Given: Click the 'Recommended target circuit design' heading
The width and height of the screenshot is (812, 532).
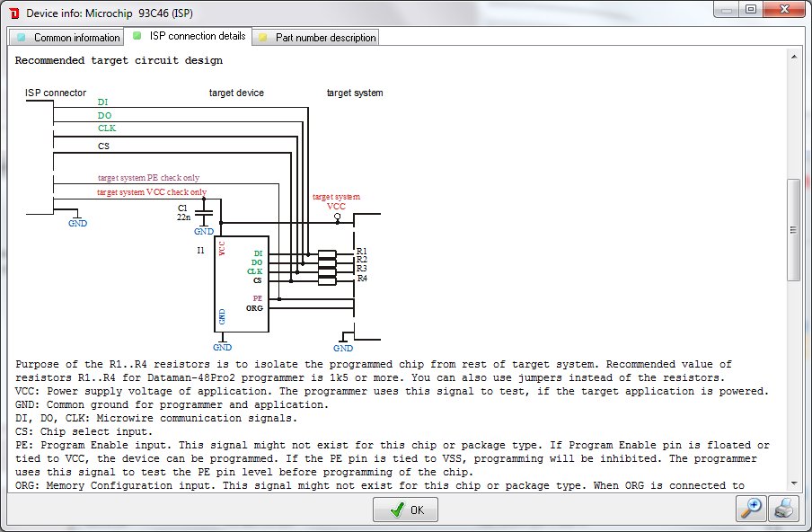Looking at the screenshot, I should point(119,61).
